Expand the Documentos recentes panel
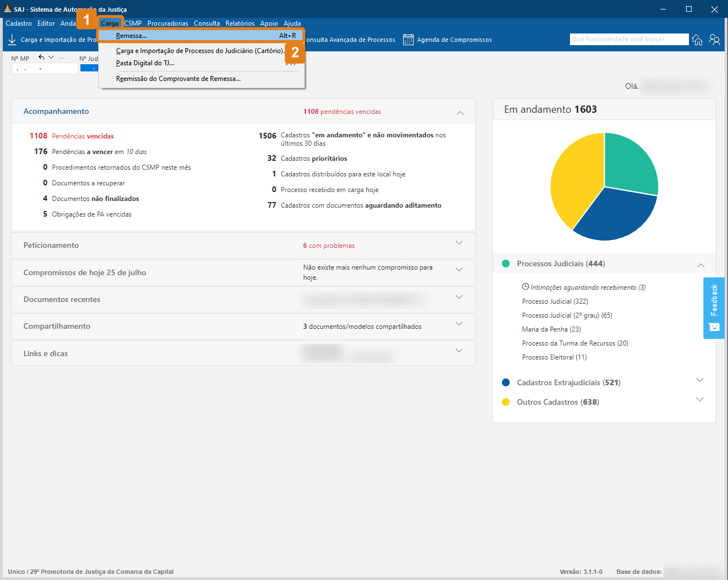The image size is (728, 580). pyautogui.click(x=459, y=296)
